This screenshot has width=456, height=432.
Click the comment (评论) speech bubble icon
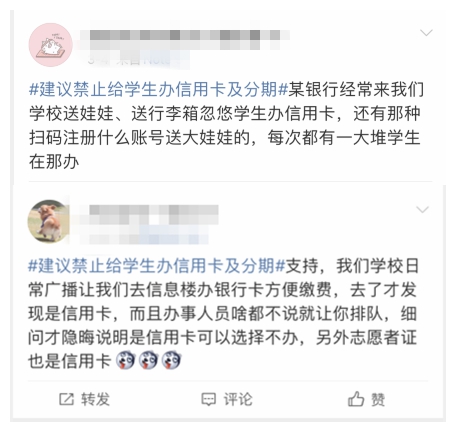coord(209,399)
